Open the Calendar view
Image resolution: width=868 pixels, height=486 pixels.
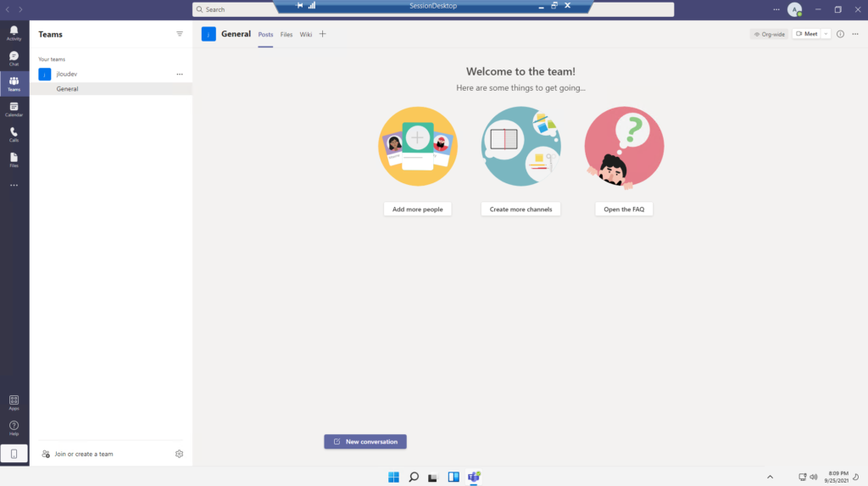click(14, 109)
